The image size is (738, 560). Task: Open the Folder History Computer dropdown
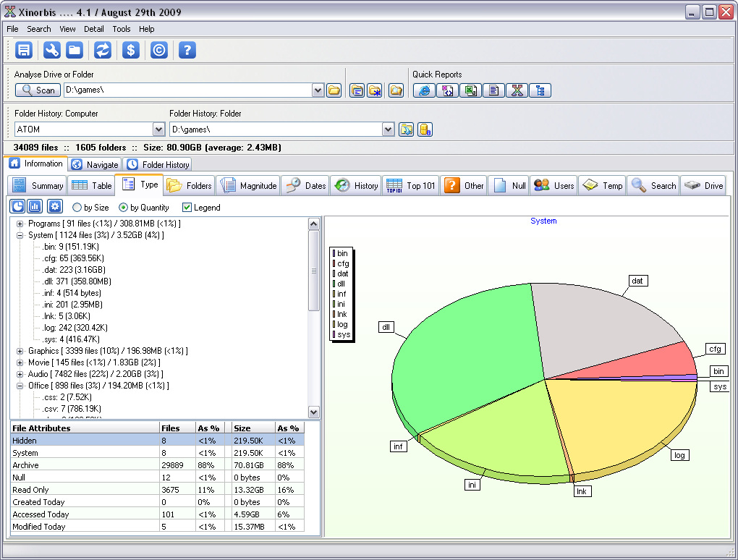[159, 130]
